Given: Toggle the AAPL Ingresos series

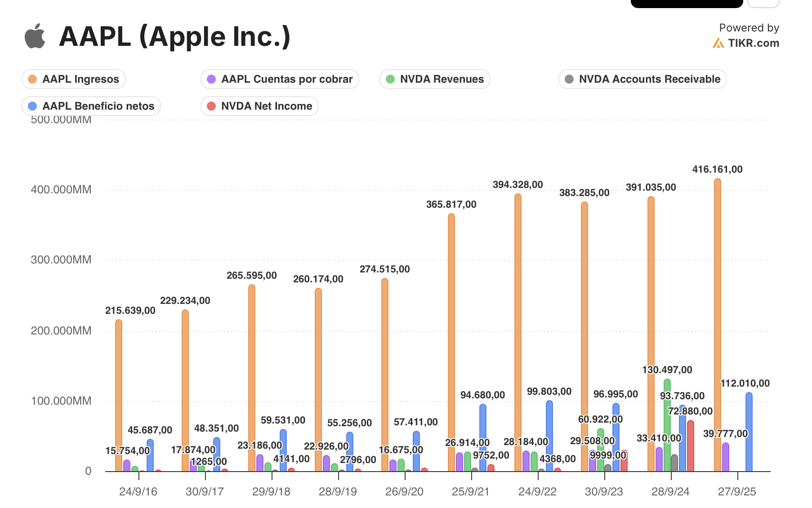Looking at the screenshot, I should coord(74,79).
